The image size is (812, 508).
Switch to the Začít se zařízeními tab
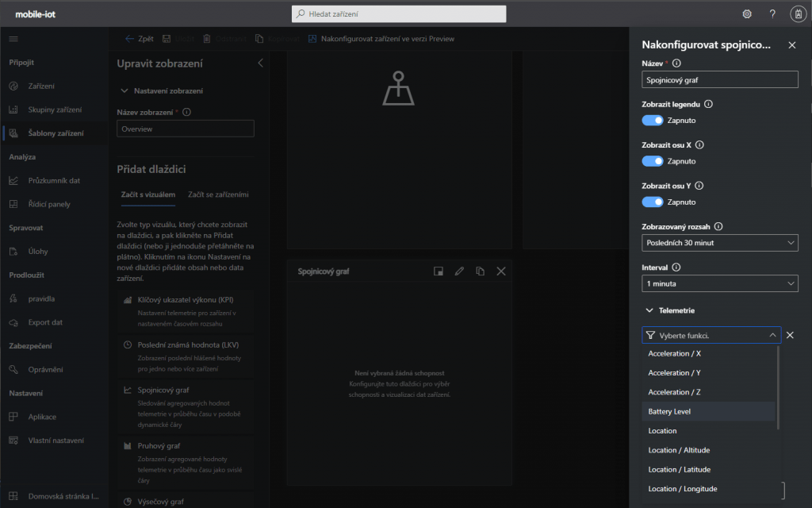(x=218, y=194)
